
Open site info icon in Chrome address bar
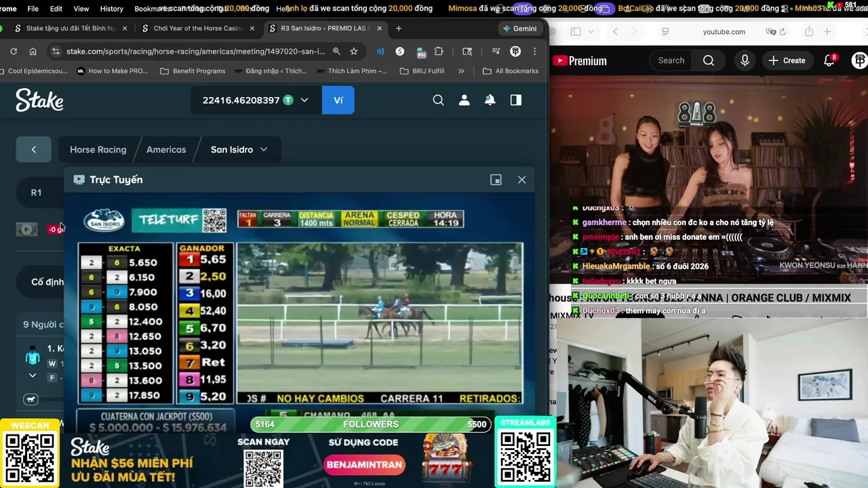(x=56, y=51)
